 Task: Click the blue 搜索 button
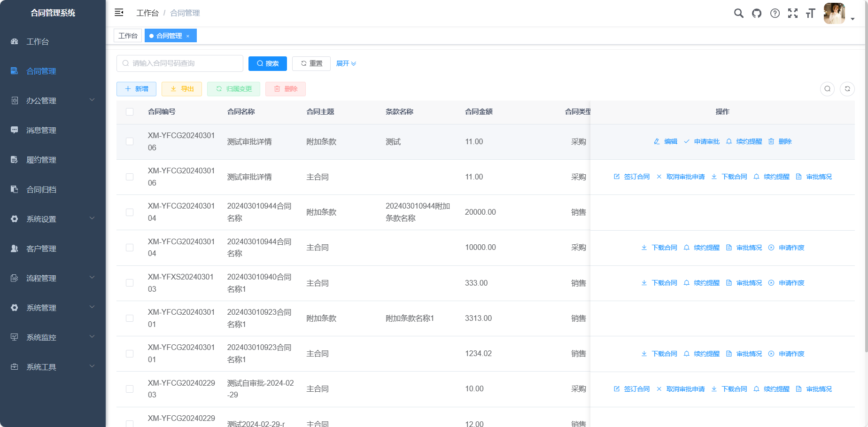pyautogui.click(x=268, y=63)
